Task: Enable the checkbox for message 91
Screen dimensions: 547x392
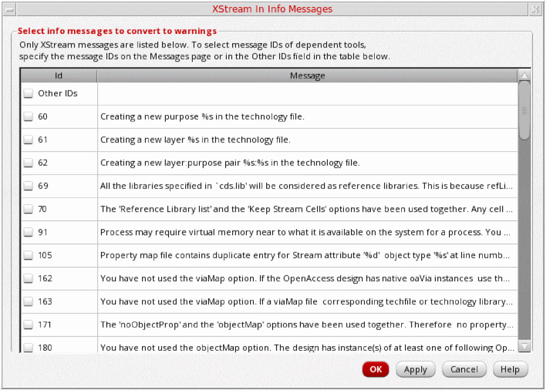Action: pos(28,232)
